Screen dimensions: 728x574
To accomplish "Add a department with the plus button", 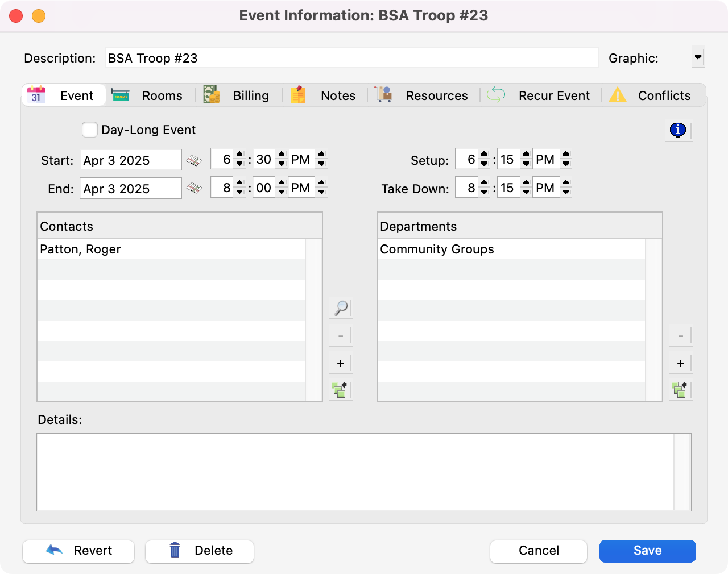I will [x=680, y=364].
